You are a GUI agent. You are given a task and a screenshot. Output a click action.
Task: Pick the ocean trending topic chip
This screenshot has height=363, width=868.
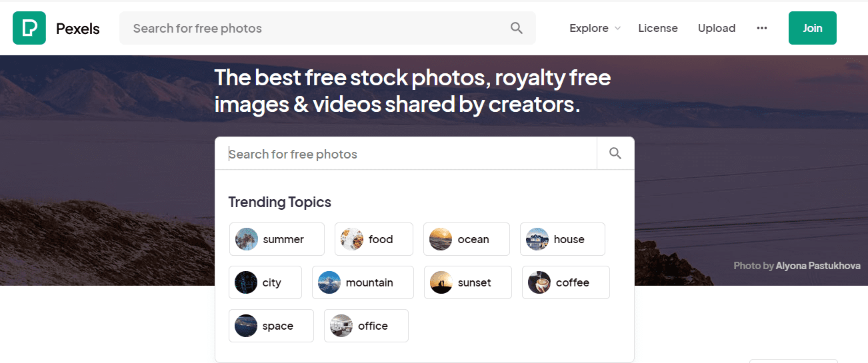click(x=467, y=239)
